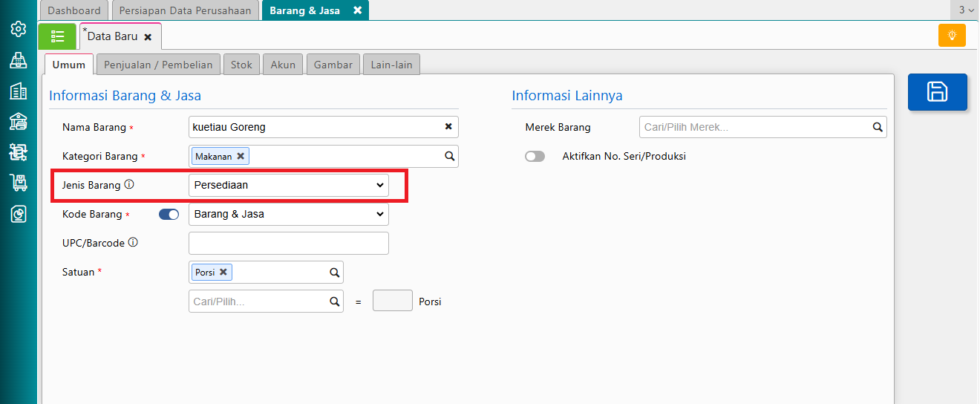
Task: Search Satuan with magnifier icon
Action: (334, 273)
